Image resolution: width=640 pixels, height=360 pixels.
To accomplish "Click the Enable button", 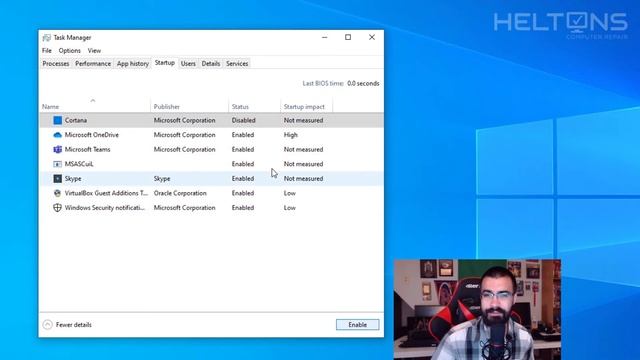I will [358, 324].
